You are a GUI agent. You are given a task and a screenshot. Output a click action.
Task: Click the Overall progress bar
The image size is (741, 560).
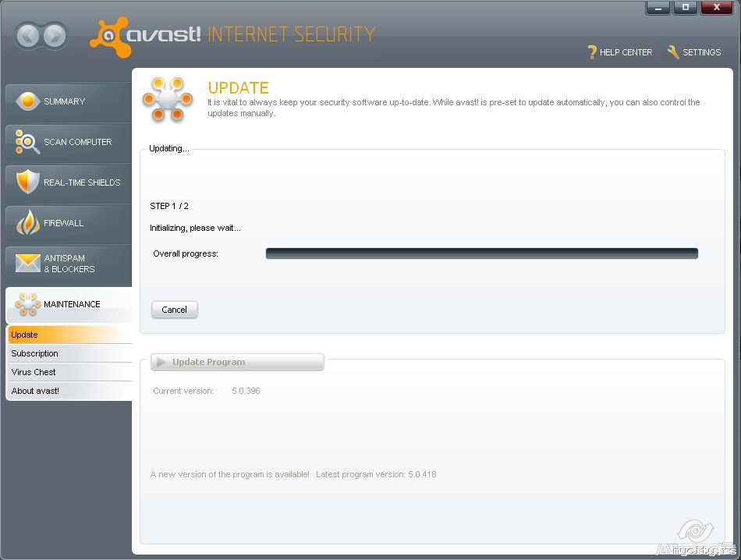tap(481, 253)
